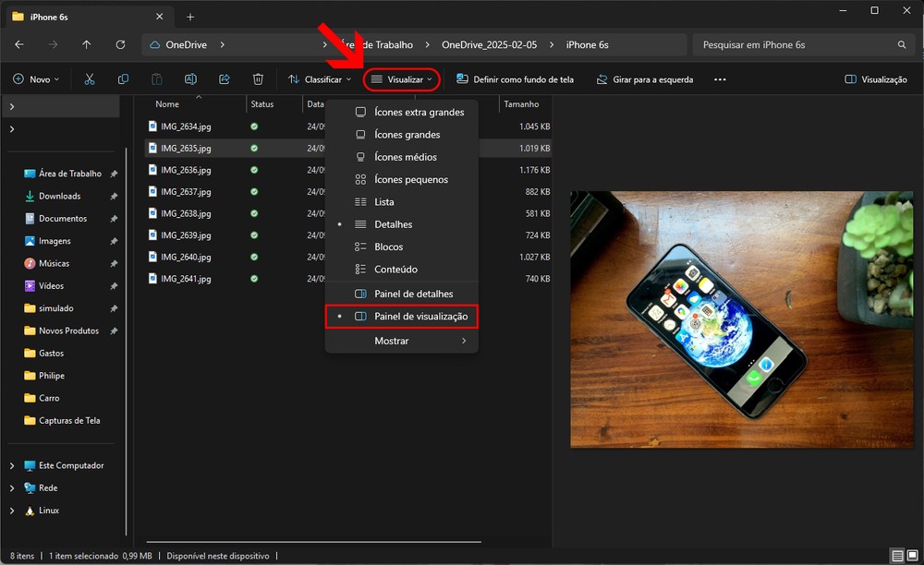The width and height of the screenshot is (924, 565).
Task: Choose Lista from the view menu
Action: coord(383,202)
